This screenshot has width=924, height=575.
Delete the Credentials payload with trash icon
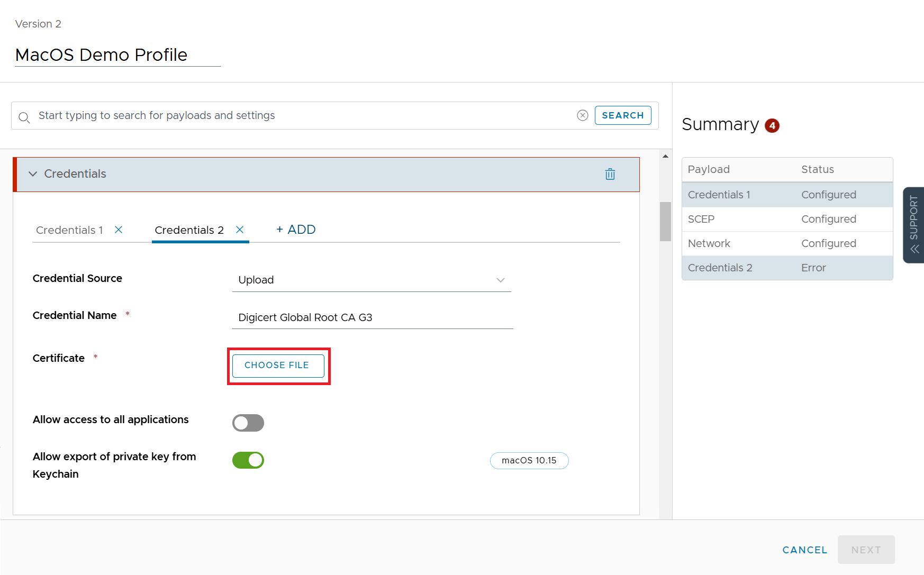pos(610,174)
